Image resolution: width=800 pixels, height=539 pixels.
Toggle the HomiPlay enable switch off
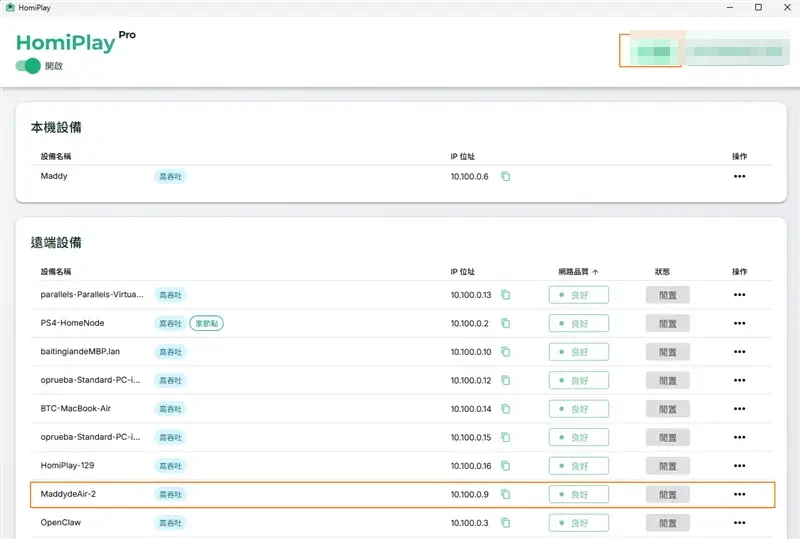[x=28, y=66]
